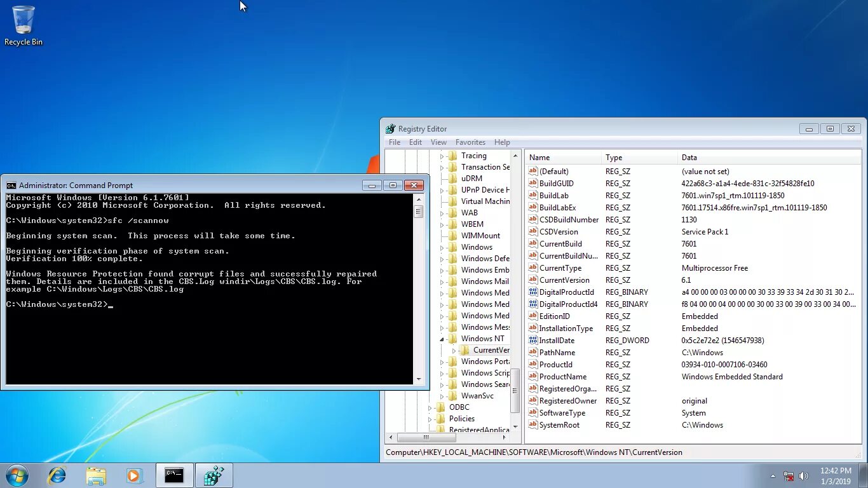The width and height of the screenshot is (868, 488).
Task: Switch to Command Prompt taskbar button
Action: click(174, 475)
